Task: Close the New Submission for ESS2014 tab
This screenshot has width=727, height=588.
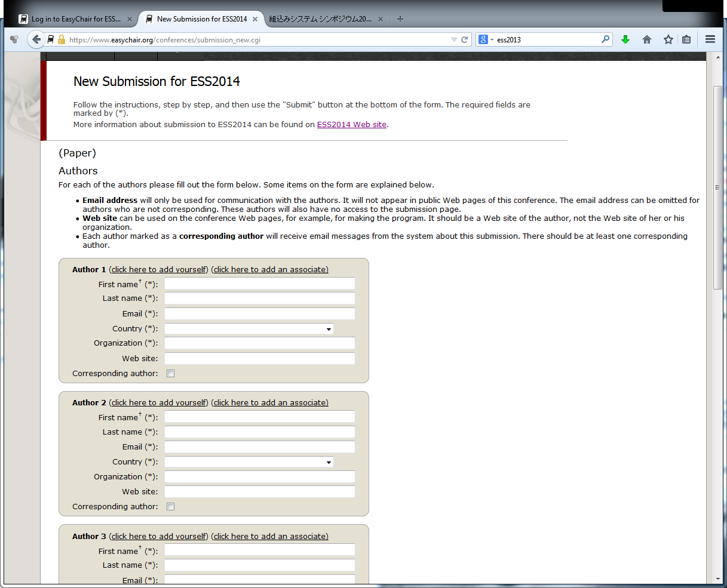Action: [255, 19]
